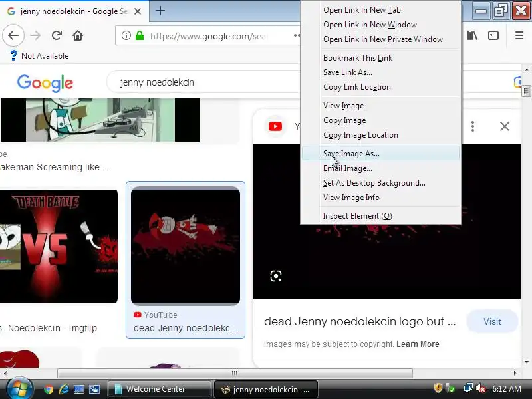Close the image preview panel with X
This screenshot has width=532, height=399.
[505, 126]
